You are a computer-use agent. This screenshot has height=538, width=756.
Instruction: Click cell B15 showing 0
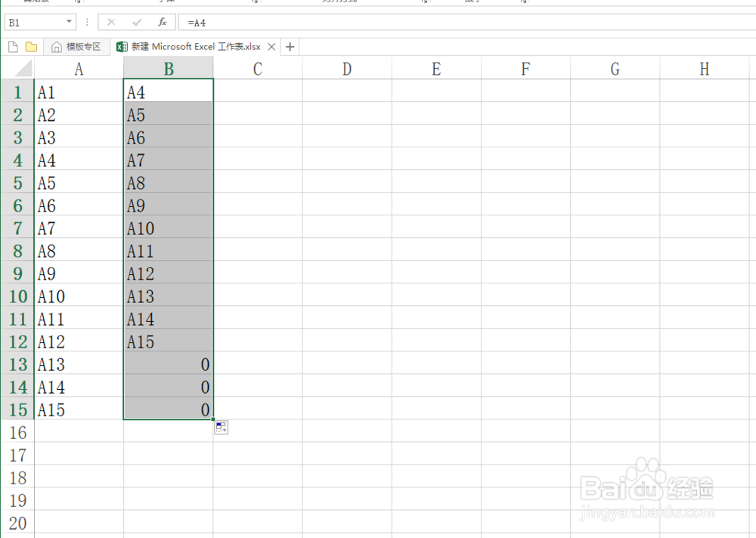point(169,408)
